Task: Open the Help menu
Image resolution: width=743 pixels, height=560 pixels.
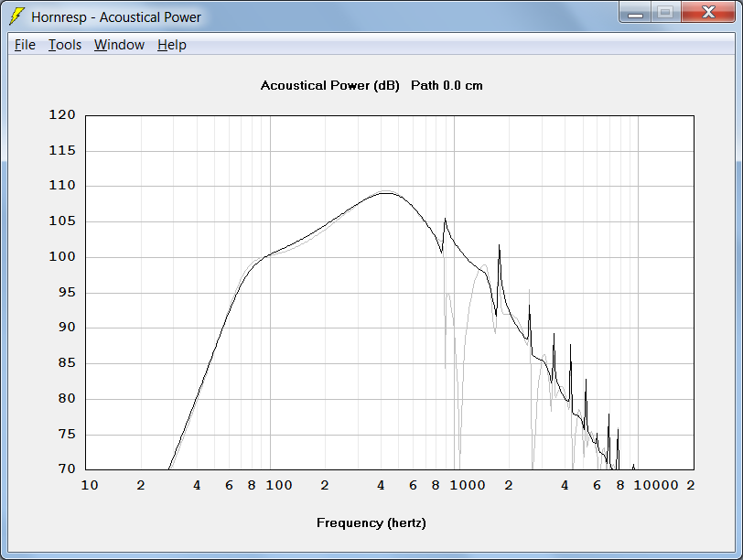Action: pyautogui.click(x=171, y=45)
